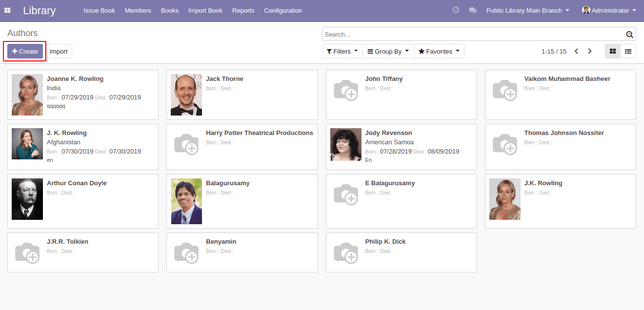The image size is (644, 310).
Task: Focus the Search input field
Action: (474, 35)
